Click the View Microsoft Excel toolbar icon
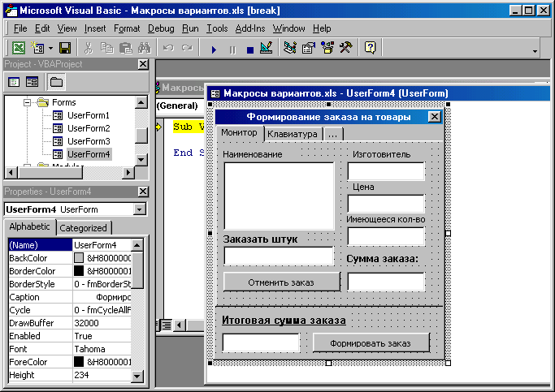The height and width of the screenshot is (392, 555). point(19,48)
